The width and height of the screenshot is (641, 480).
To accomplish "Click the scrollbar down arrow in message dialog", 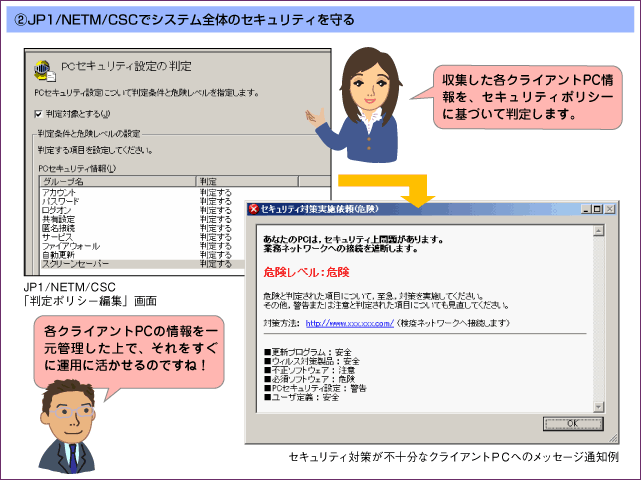I will 598,406.
